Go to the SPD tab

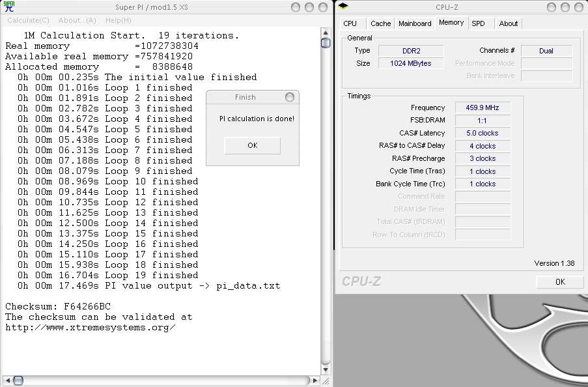[478, 23]
